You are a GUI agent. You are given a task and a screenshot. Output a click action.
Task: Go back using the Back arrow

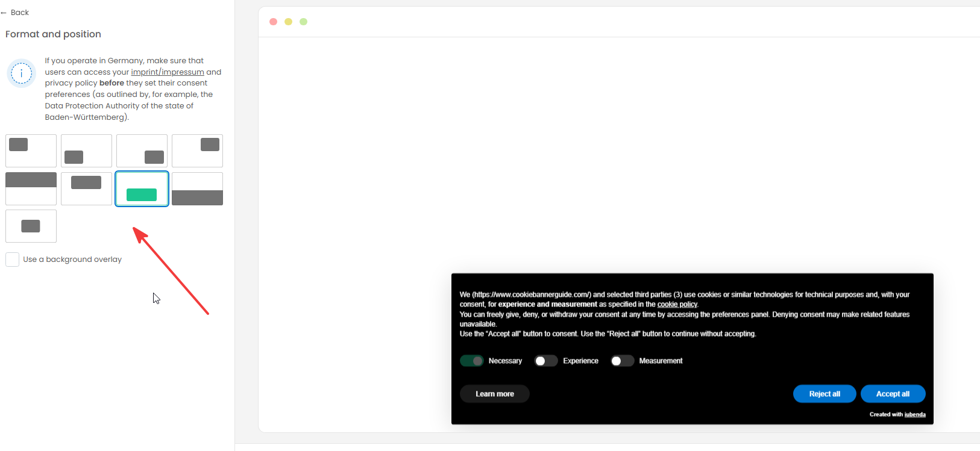coord(14,12)
